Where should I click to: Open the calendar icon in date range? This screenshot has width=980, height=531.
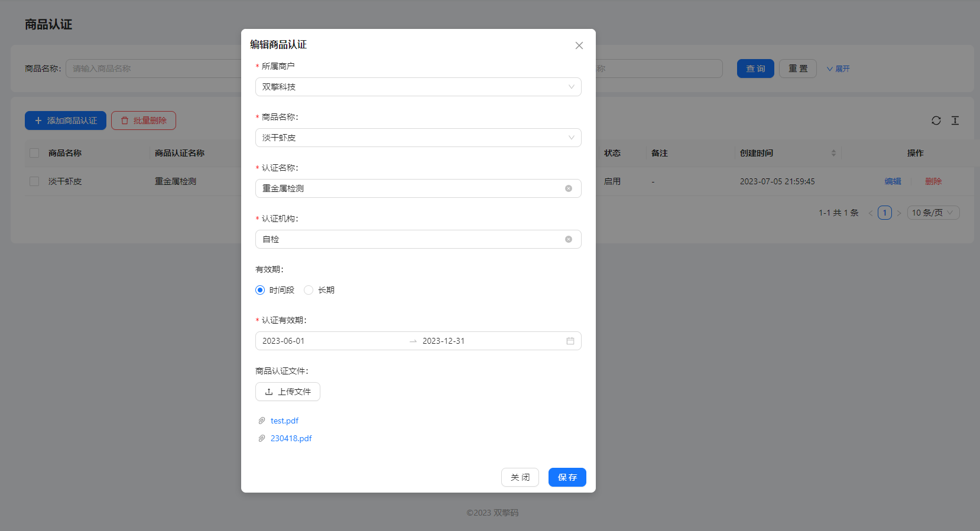click(x=570, y=341)
